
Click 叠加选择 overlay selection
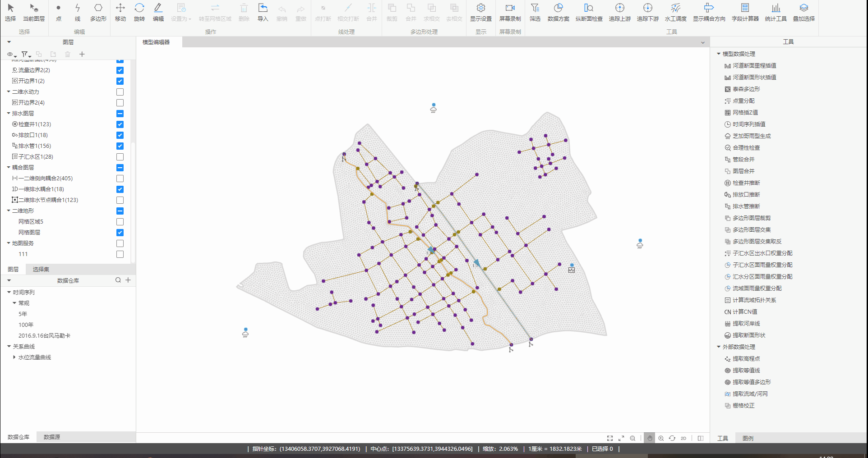pos(804,13)
